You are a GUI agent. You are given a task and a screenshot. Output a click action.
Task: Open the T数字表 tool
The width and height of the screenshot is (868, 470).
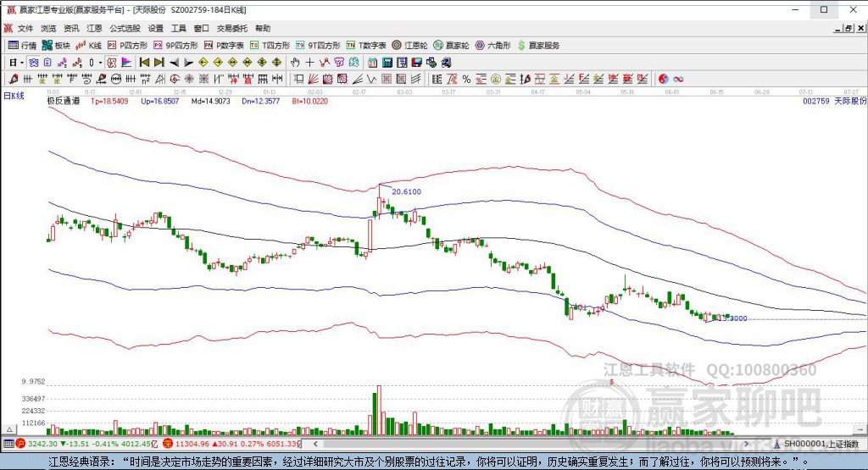tap(366, 46)
